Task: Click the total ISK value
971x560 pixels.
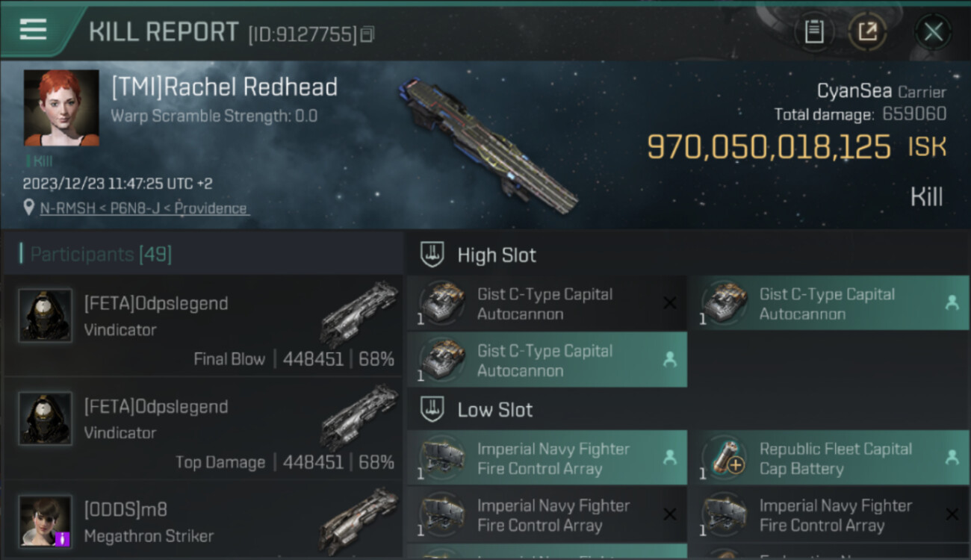Action: (x=769, y=148)
